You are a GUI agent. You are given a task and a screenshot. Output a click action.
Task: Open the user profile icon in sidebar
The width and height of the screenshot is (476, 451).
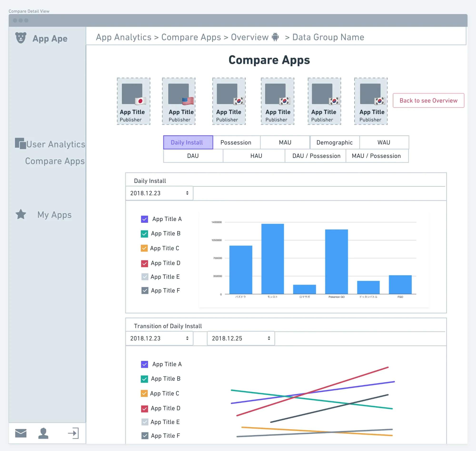43,433
